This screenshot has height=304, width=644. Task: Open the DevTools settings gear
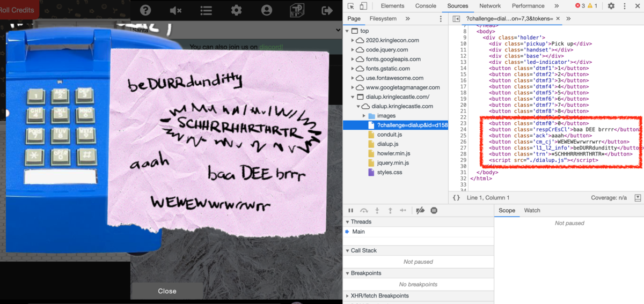click(x=611, y=6)
